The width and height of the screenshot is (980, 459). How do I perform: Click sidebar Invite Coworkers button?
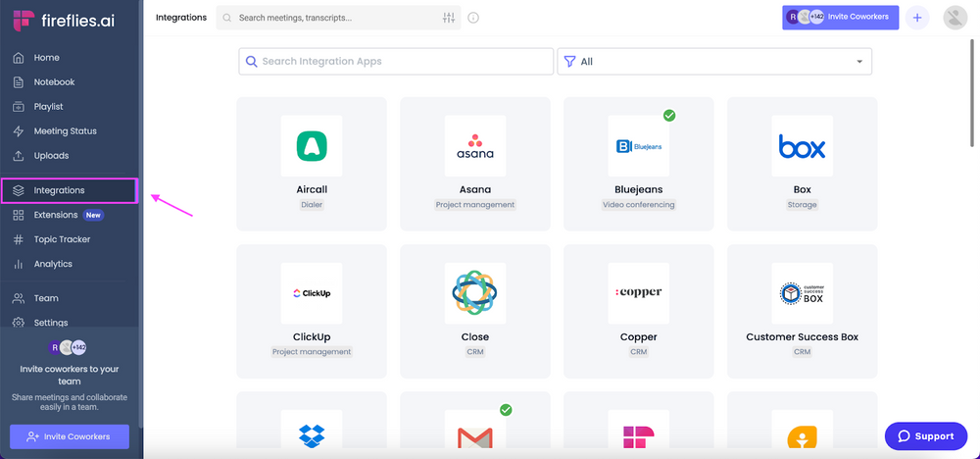pyautogui.click(x=70, y=436)
